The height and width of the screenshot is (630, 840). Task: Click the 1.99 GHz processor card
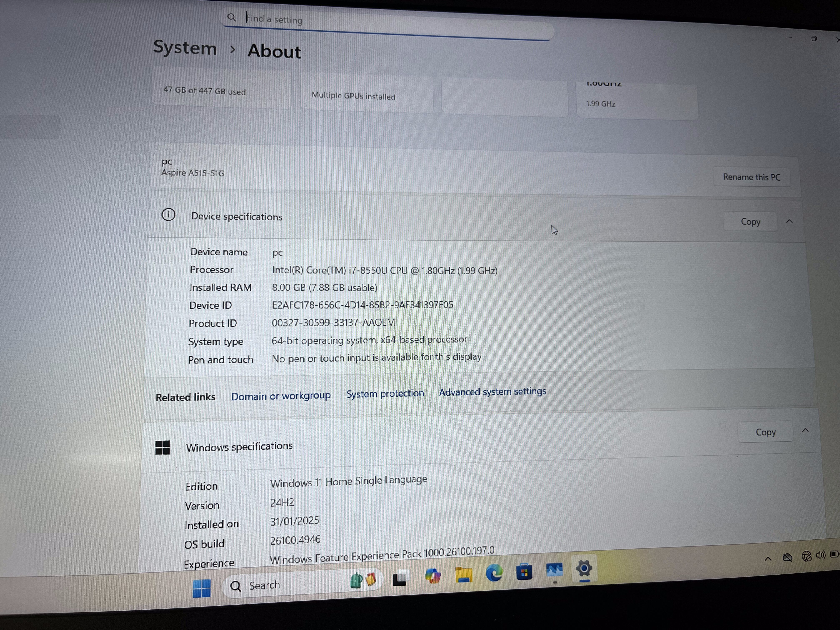pos(637,101)
